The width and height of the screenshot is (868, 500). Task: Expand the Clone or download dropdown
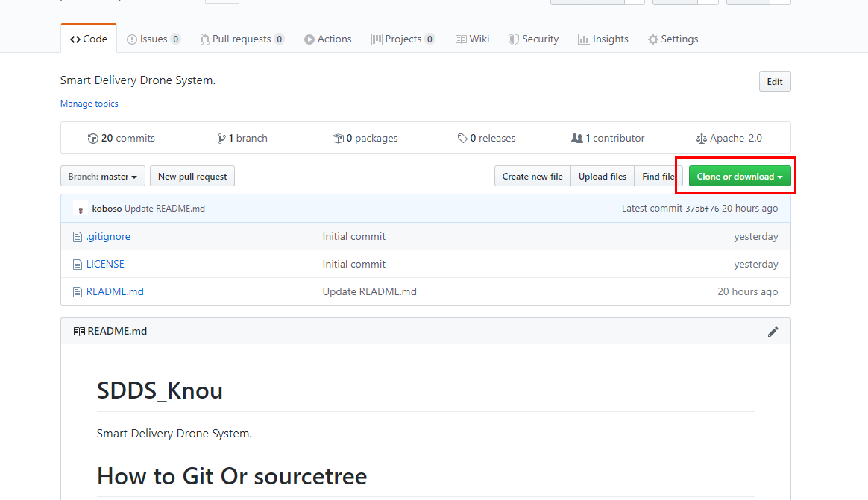(740, 176)
